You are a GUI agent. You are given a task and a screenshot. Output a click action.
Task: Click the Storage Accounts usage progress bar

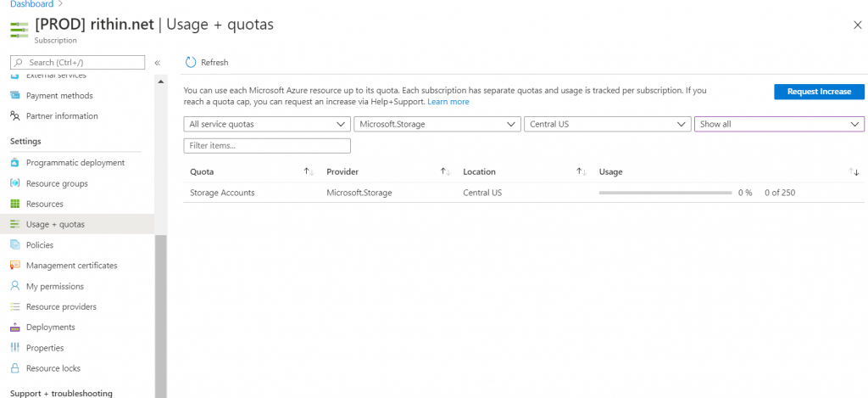pyautogui.click(x=665, y=193)
